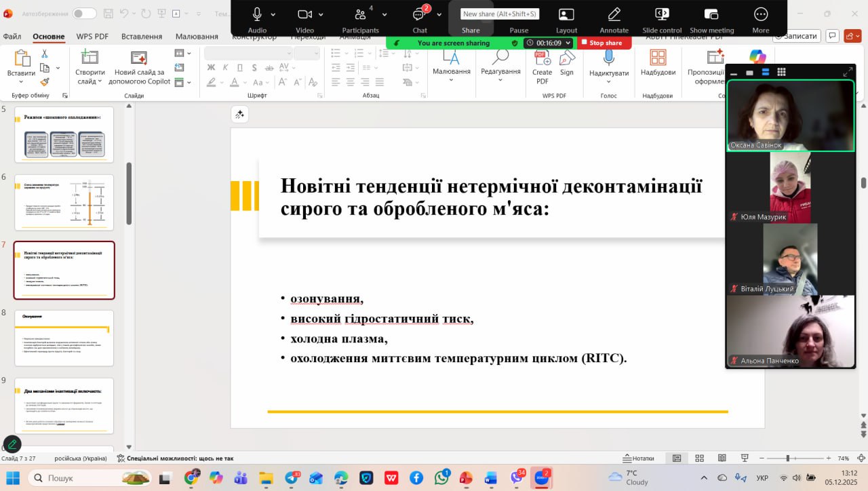Click the red Stop share button

604,43
